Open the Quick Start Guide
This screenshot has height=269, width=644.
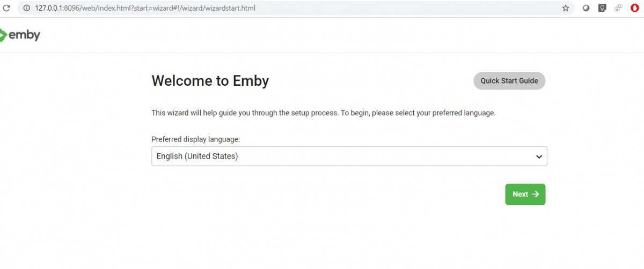(x=509, y=81)
